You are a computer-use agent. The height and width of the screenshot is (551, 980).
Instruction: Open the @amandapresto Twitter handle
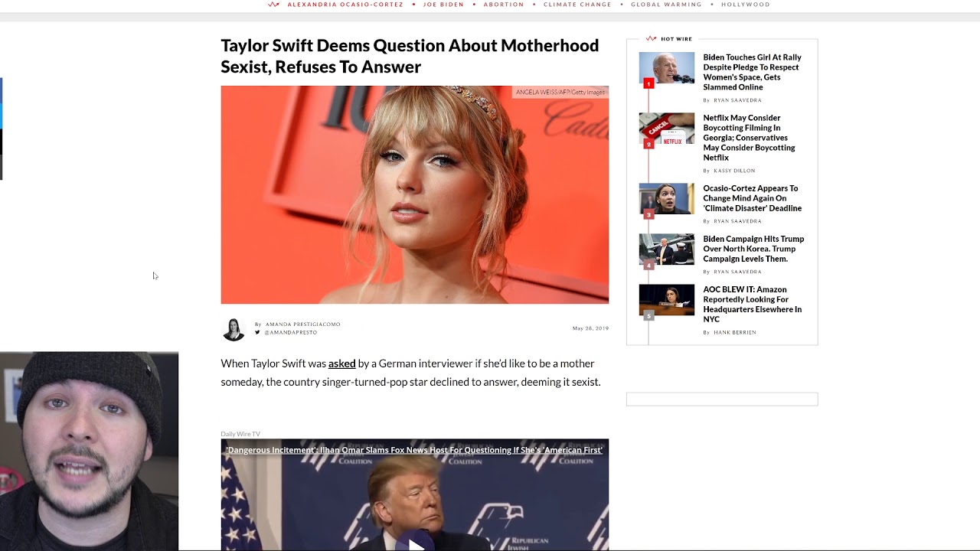291,332
